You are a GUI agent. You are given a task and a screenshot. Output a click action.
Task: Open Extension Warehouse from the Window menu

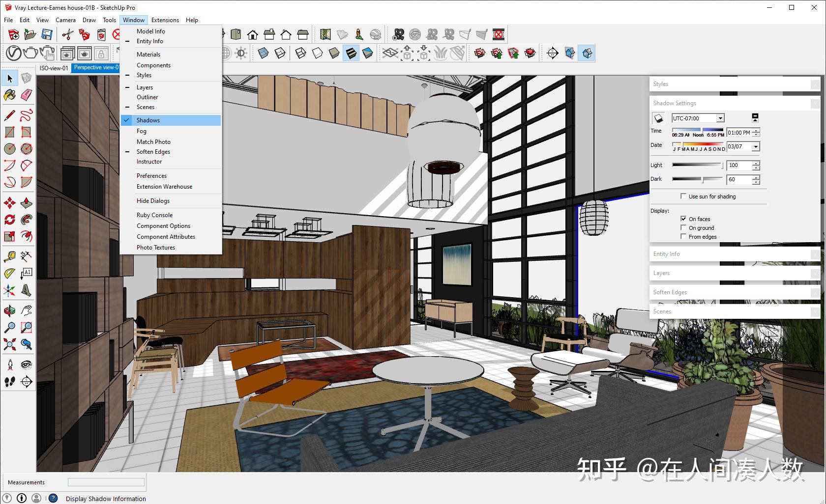pos(165,187)
